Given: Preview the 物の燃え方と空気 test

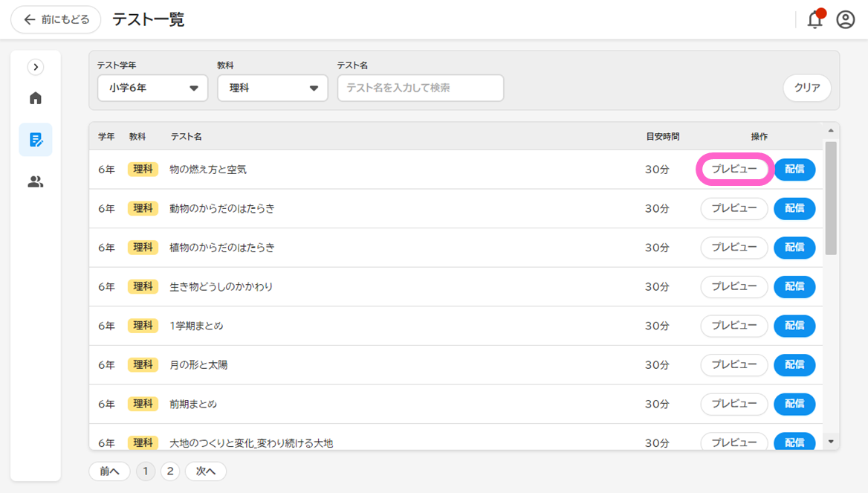Looking at the screenshot, I should click(x=734, y=170).
